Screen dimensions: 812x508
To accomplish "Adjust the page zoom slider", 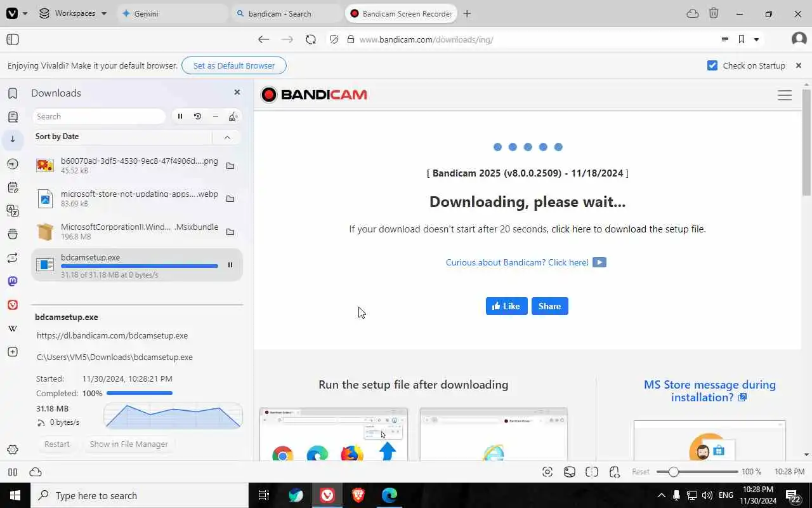I will point(697,472).
